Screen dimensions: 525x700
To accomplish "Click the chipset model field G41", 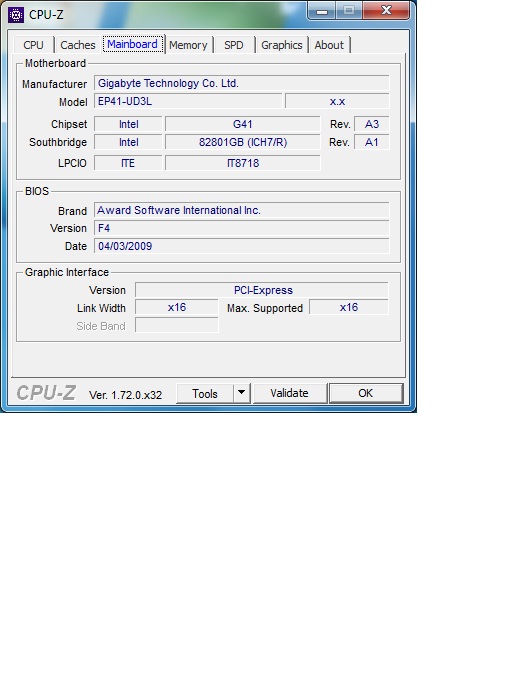I will tap(243, 124).
